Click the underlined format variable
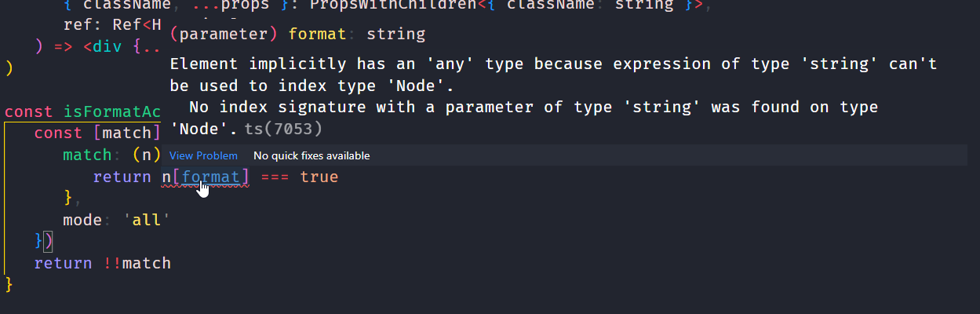 pos(211,177)
